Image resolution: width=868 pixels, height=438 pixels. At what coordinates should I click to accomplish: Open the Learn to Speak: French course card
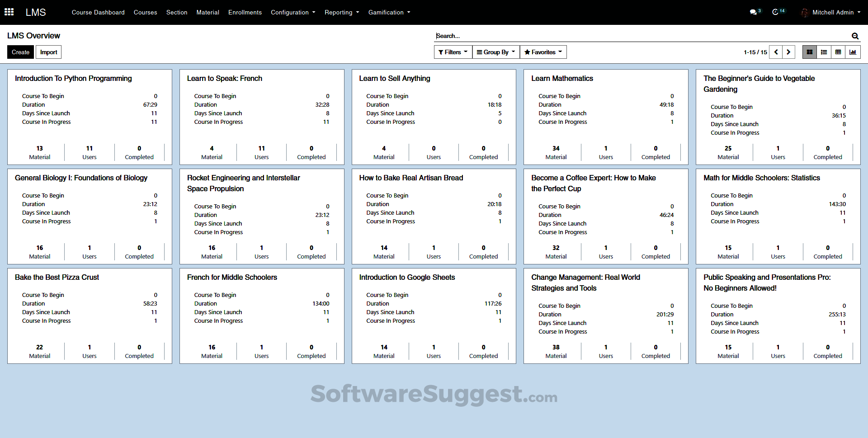(x=225, y=78)
